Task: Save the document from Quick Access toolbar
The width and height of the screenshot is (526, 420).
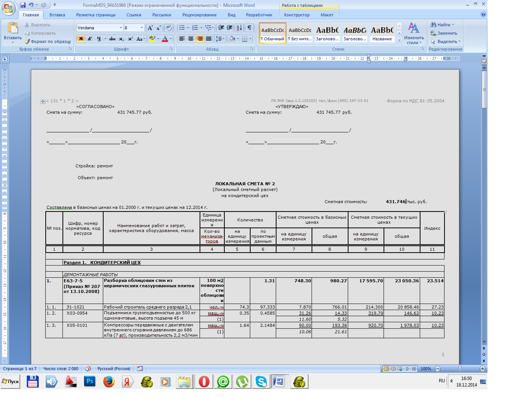Action: [23, 5]
